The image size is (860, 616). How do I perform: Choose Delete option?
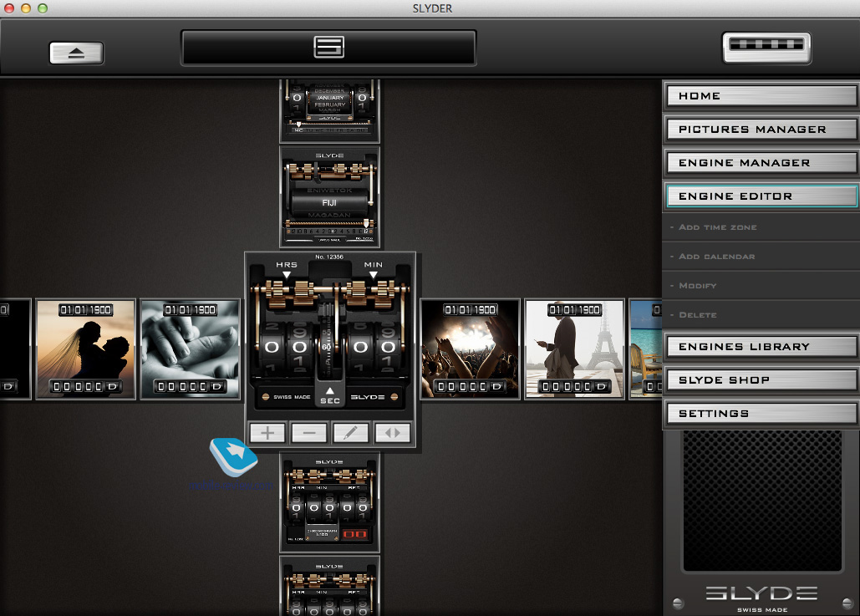coord(761,315)
